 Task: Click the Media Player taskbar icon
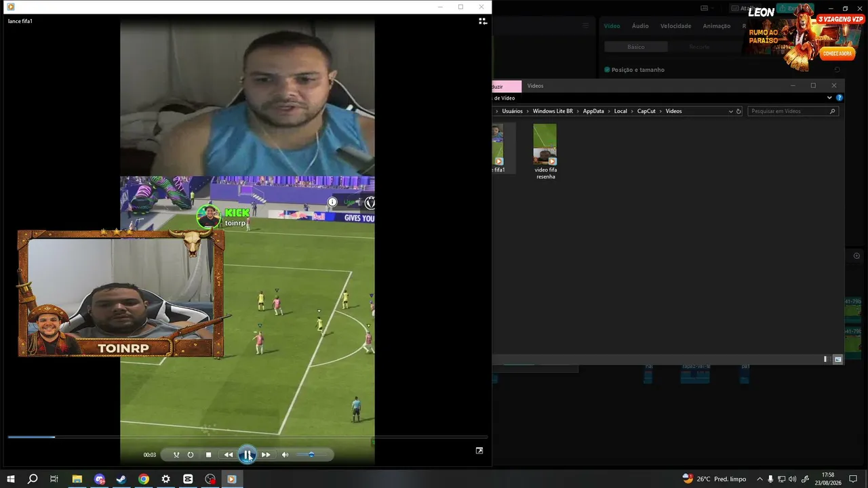tap(232, 479)
